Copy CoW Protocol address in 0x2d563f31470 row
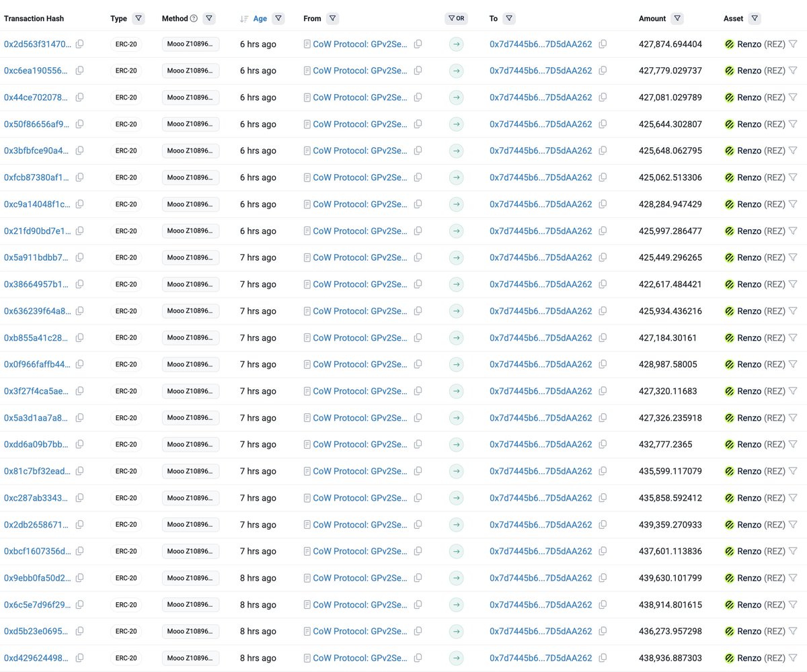Viewport: 807px width, 672px height. pos(418,44)
